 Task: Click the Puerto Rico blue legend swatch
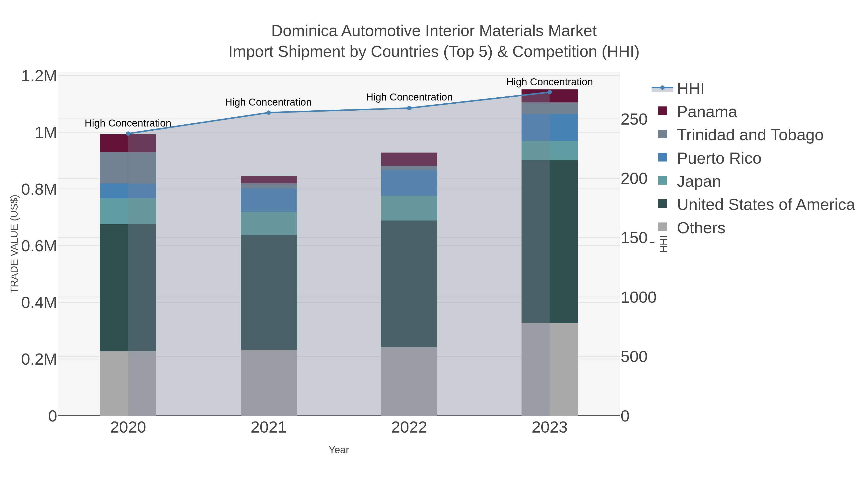[x=663, y=157]
